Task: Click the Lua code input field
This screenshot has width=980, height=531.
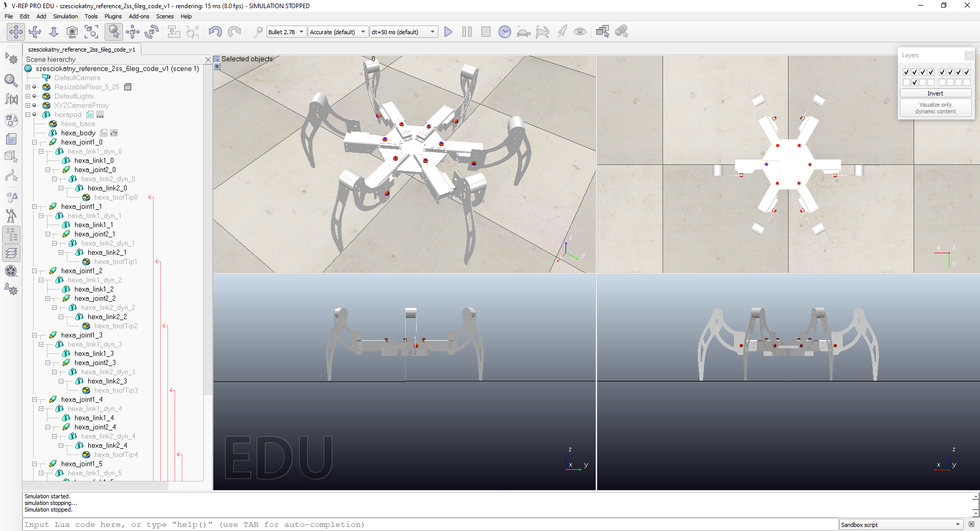Action: [x=430, y=524]
